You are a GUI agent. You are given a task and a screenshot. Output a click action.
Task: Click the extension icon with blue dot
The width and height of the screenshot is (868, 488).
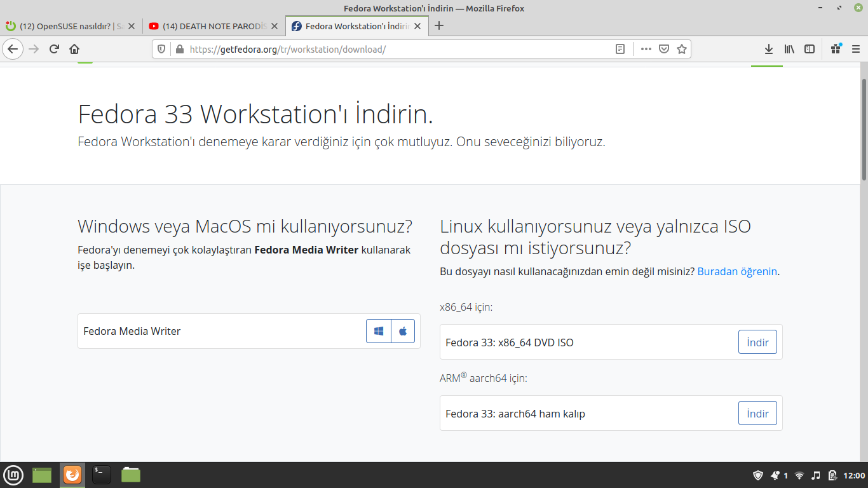point(836,49)
